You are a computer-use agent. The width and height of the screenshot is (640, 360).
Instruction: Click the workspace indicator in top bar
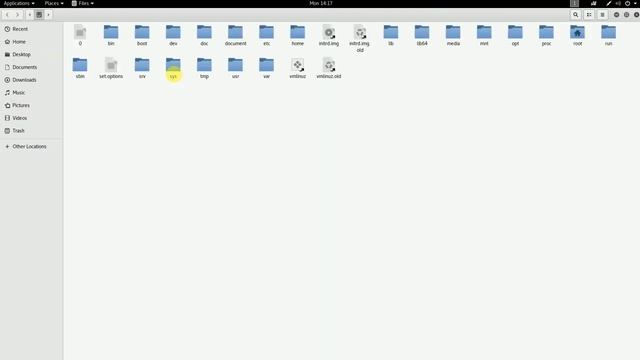pyautogui.click(x=574, y=3)
